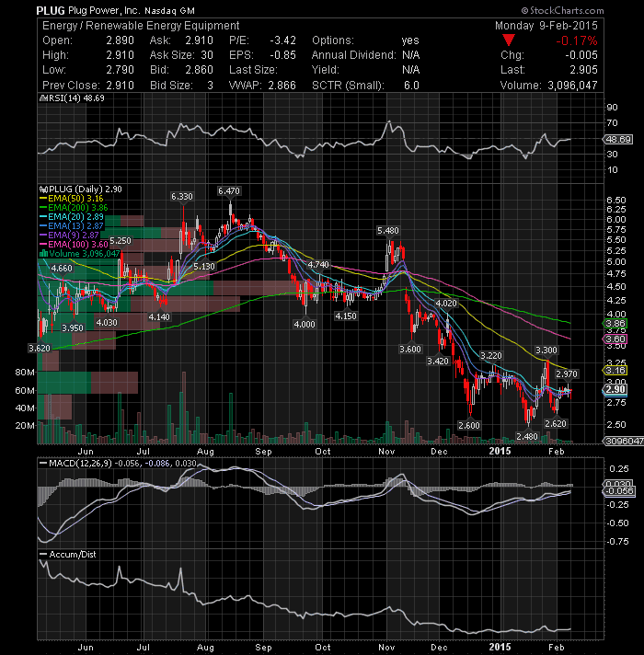Click the EMA(9) 2.87 legend entry
This screenshot has width=644, height=655.
[69, 236]
